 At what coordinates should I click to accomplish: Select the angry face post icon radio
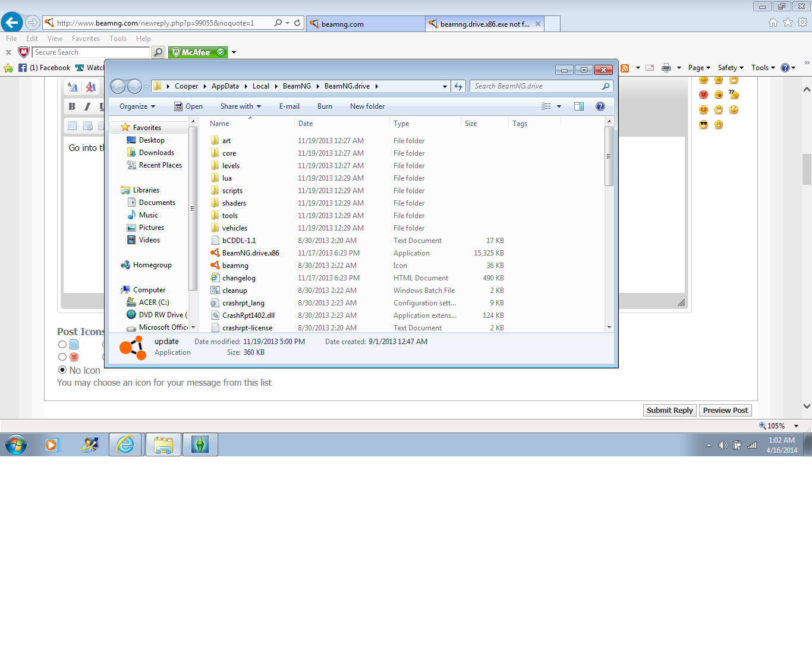point(62,357)
